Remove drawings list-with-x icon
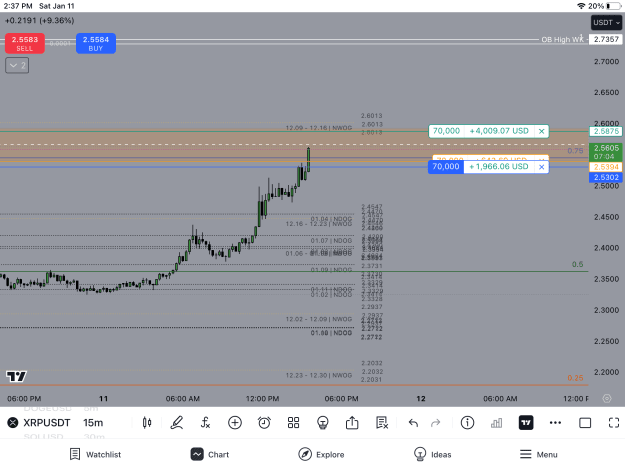 tap(382, 423)
